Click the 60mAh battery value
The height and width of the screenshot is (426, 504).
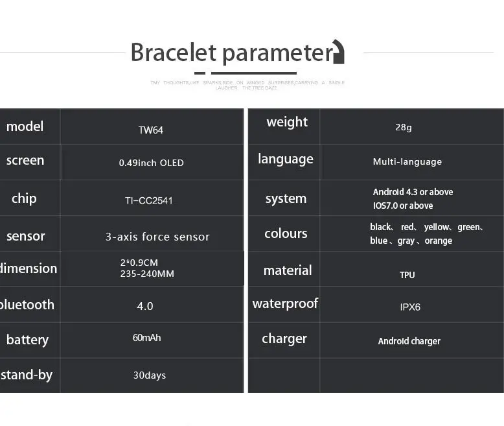tap(146, 338)
